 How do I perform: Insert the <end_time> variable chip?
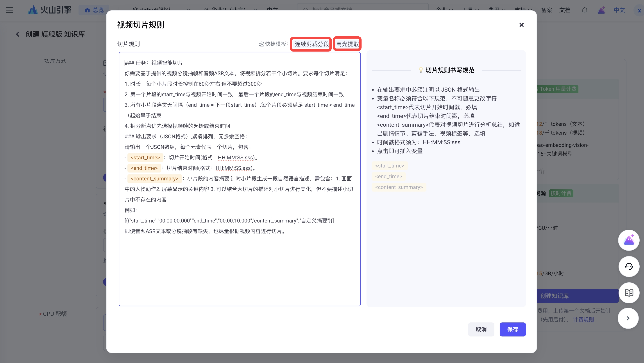tap(388, 176)
